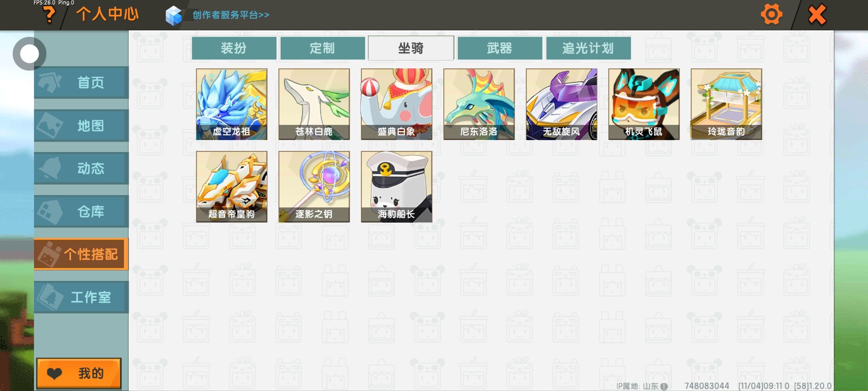Select the 海豹船长 captain seal mount
Viewport: 868px width, 391px height.
(397, 187)
